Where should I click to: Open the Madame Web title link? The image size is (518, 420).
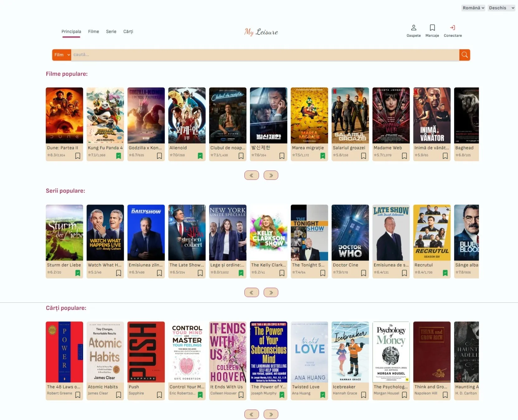388,148
